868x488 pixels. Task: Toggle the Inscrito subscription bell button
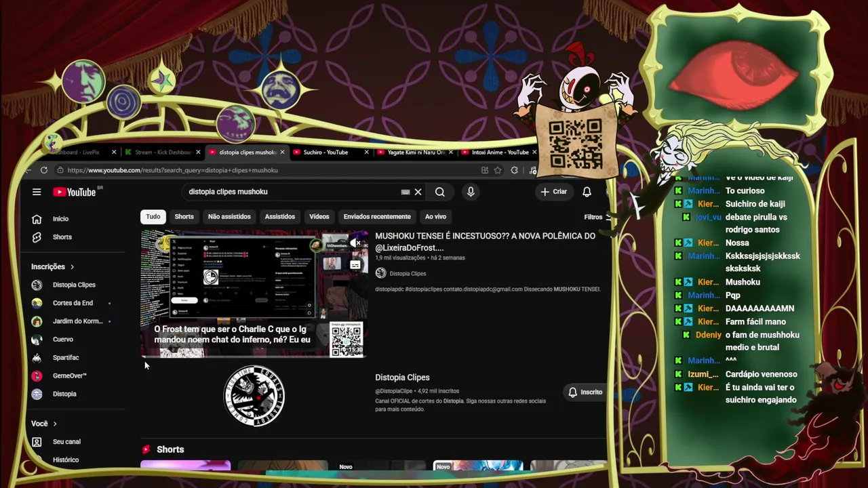click(x=585, y=392)
